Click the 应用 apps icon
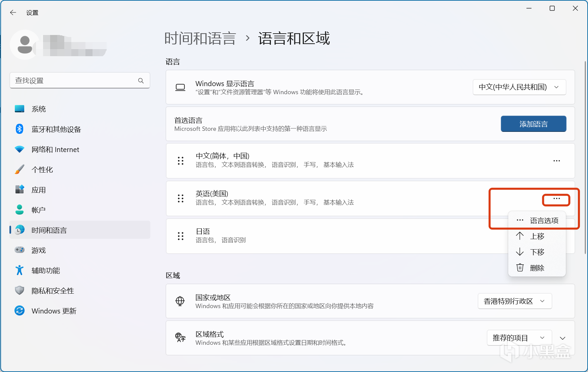This screenshot has width=588, height=372. tap(20, 189)
